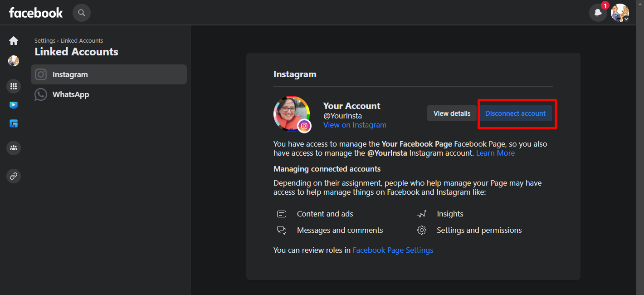Click the small profile picture in left sidebar
The height and width of the screenshot is (295, 644).
pos(14,61)
